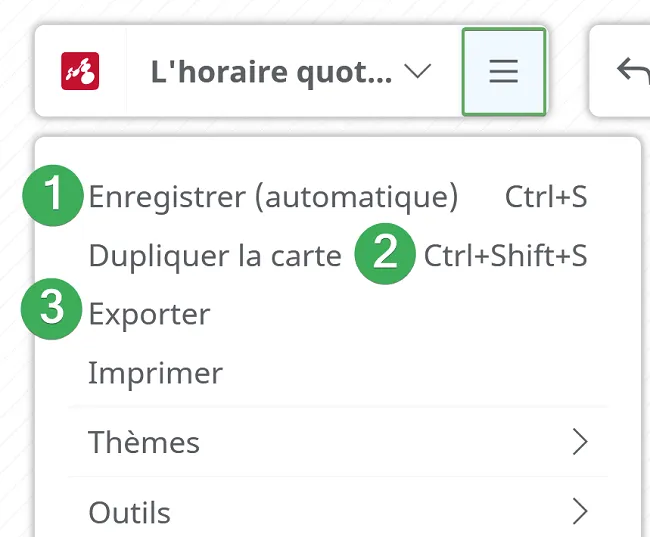Image resolution: width=650 pixels, height=537 pixels.
Task: Expand the Thèmes submenu arrow
Action: tap(580, 442)
